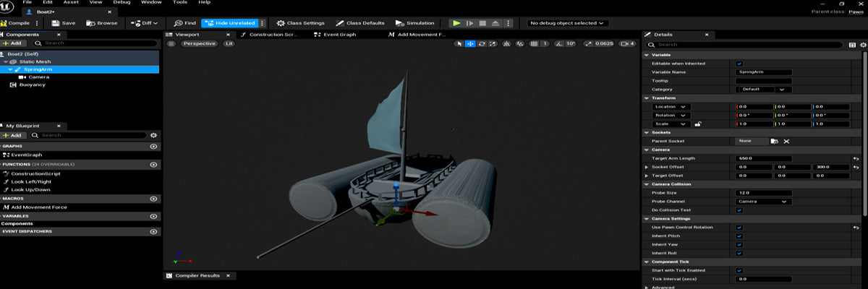Image resolution: width=868 pixels, height=289 pixels.
Task: Clear the Parent Socket with X icon
Action: [786, 141]
